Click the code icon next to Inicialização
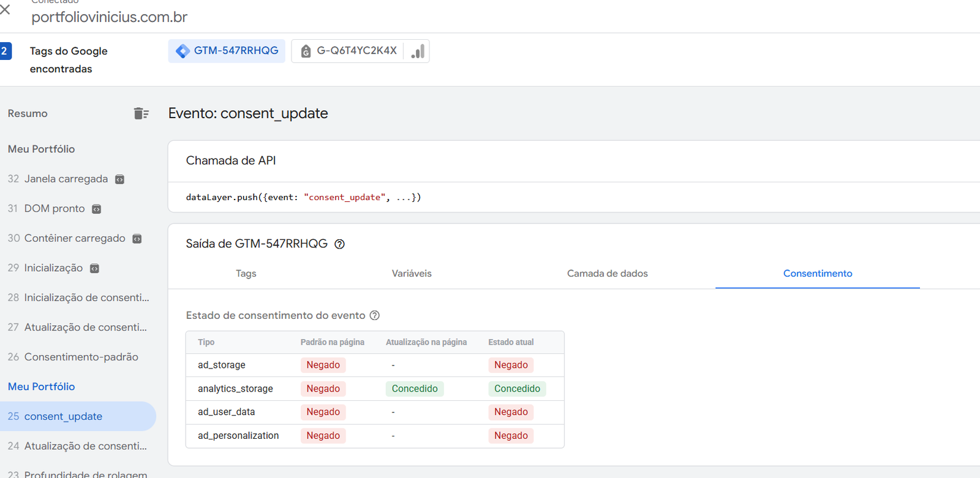The image size is (980, 478). (94, 269)
